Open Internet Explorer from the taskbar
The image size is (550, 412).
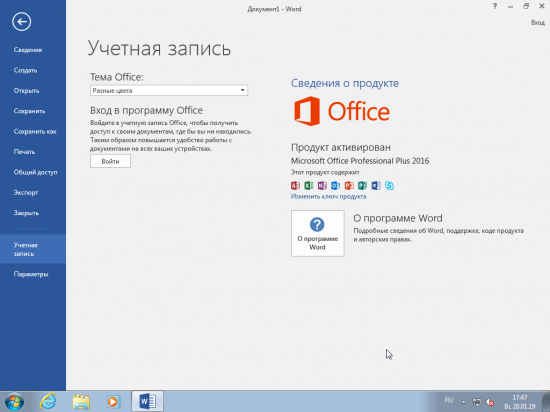(48, 401)
